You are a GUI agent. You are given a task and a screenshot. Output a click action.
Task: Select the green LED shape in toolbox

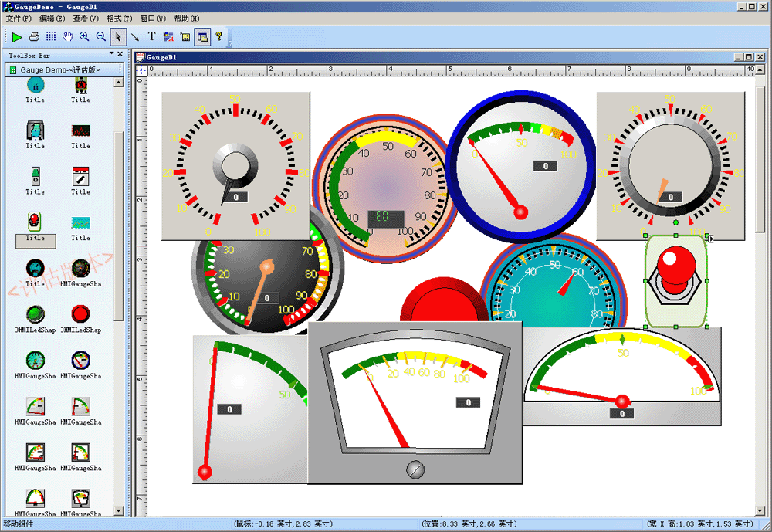point(35,313)
